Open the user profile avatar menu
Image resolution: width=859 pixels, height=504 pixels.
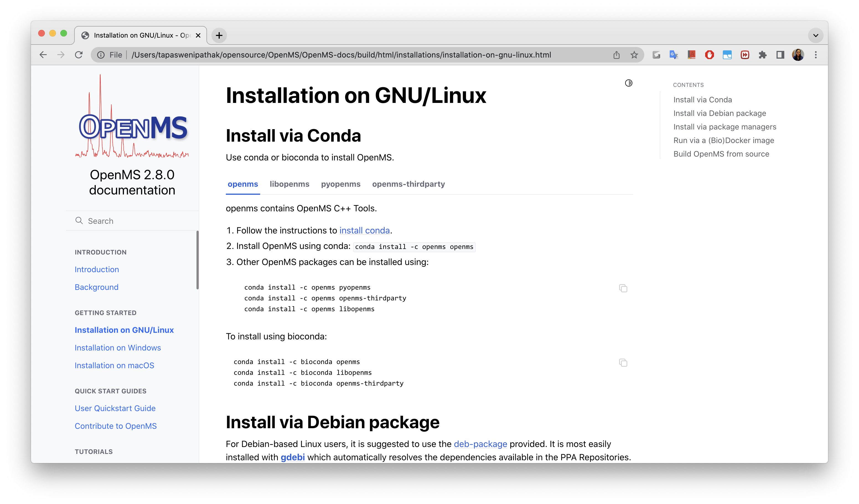[x=798, y=55]
